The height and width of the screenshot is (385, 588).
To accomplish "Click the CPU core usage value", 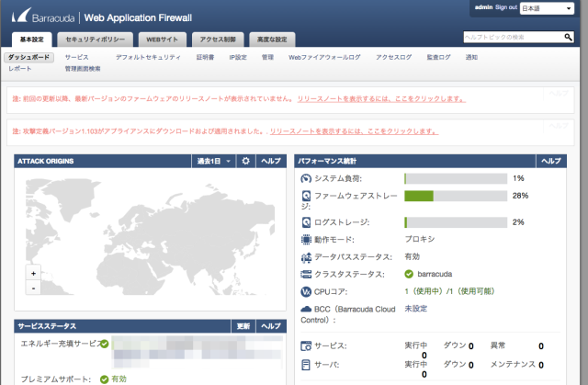I will click(449, 291).
